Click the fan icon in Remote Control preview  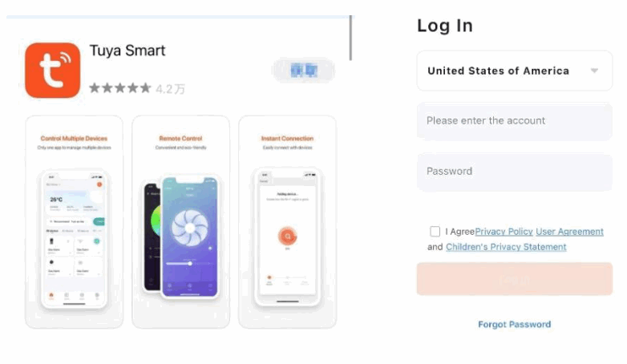189,228
